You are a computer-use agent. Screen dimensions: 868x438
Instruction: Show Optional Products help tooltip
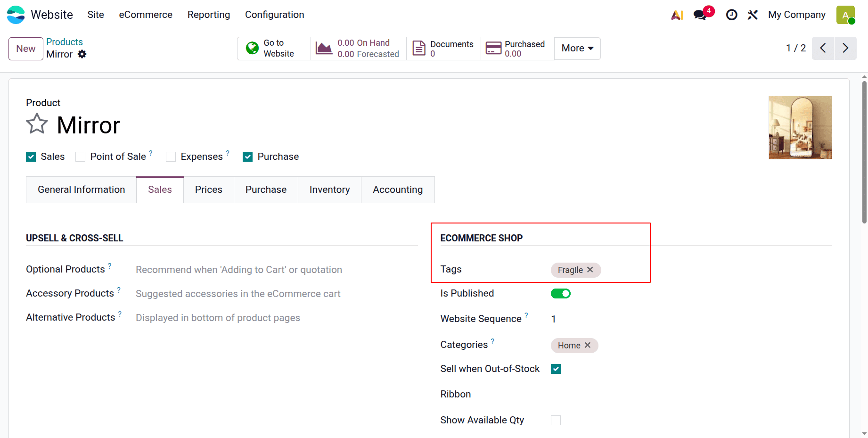pos(110,266)
